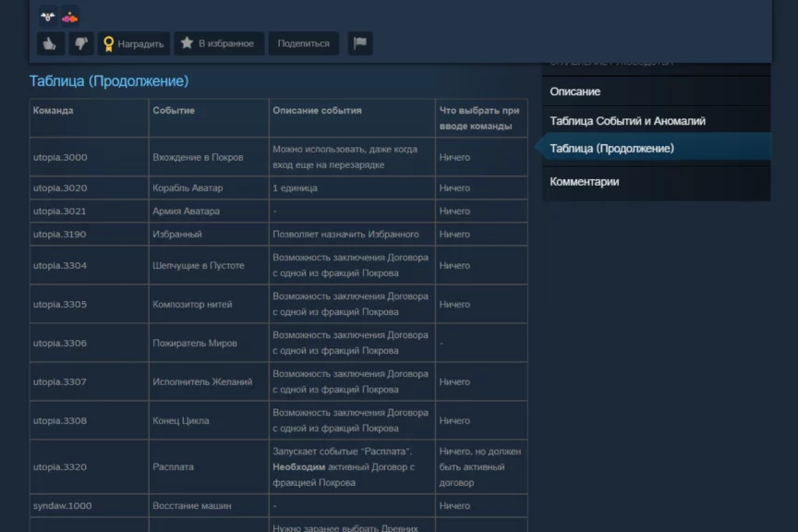
Task: Click the utopia.3320 command cell
Action: click(x=60, y=467)
